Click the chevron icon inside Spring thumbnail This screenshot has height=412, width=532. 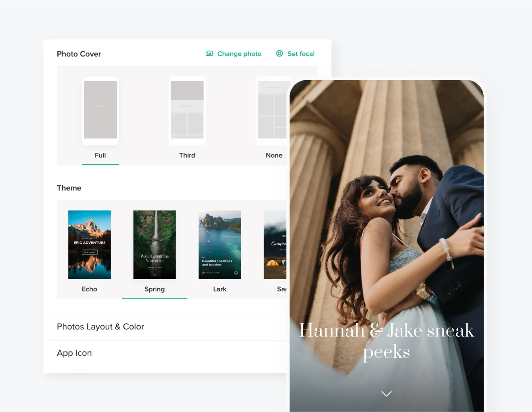click(154, 275)
